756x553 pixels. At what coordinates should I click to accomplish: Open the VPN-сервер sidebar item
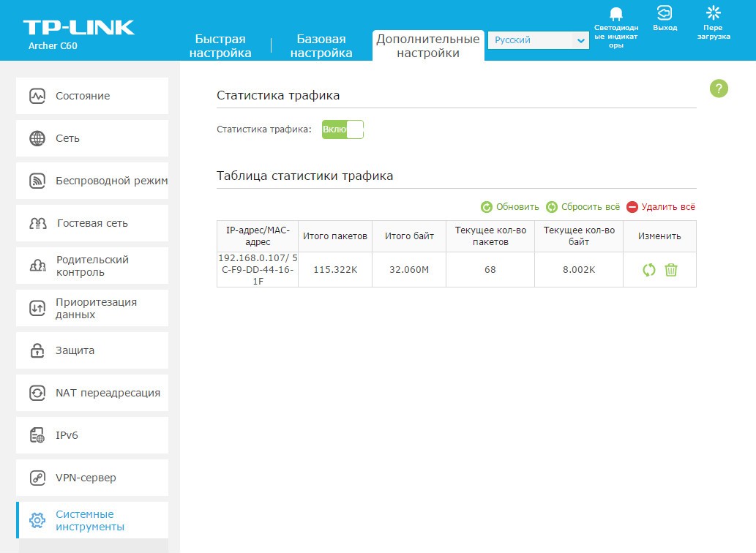(86, 478)
